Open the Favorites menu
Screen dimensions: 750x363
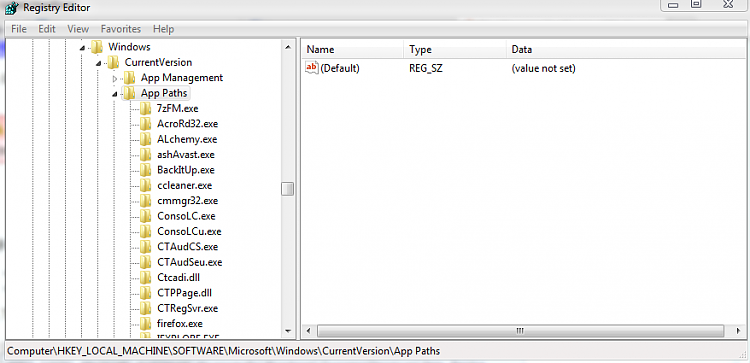[x=121, y=29]
